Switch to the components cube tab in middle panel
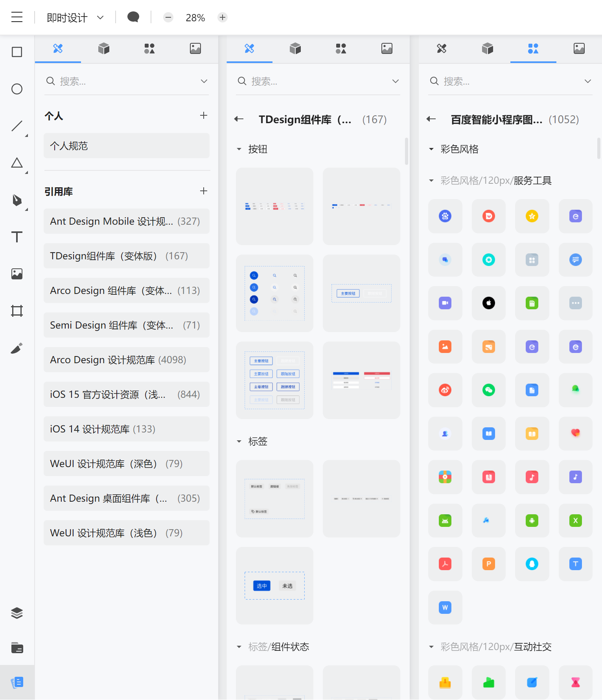602x700 pixels. (x=295, y=48)
